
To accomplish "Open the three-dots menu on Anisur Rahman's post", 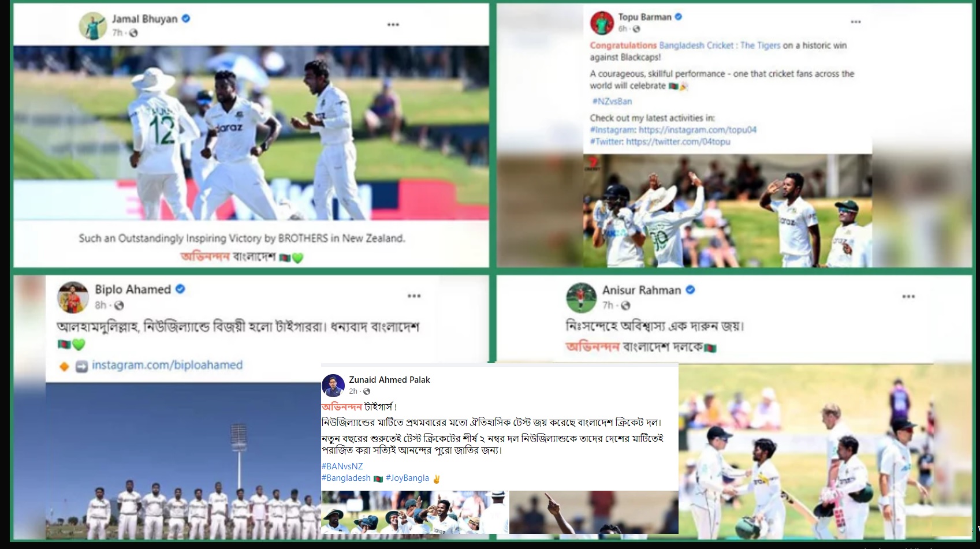I will (x=908, y=296).
